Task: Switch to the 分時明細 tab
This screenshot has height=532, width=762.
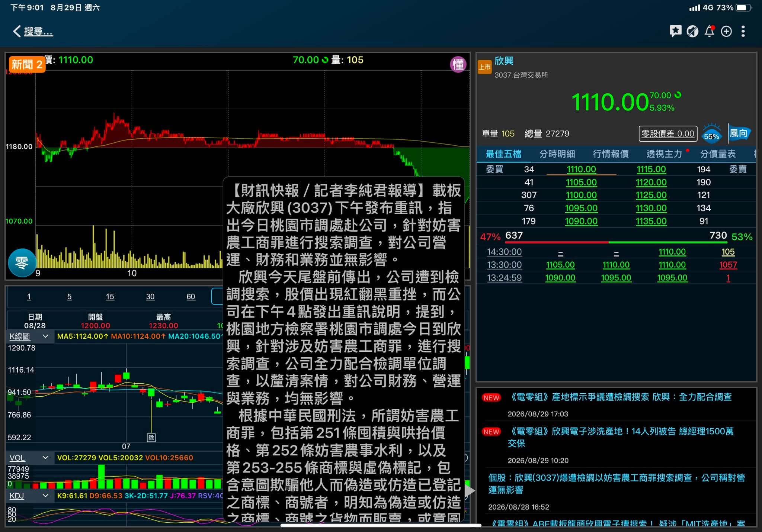Action: point(557,154)
